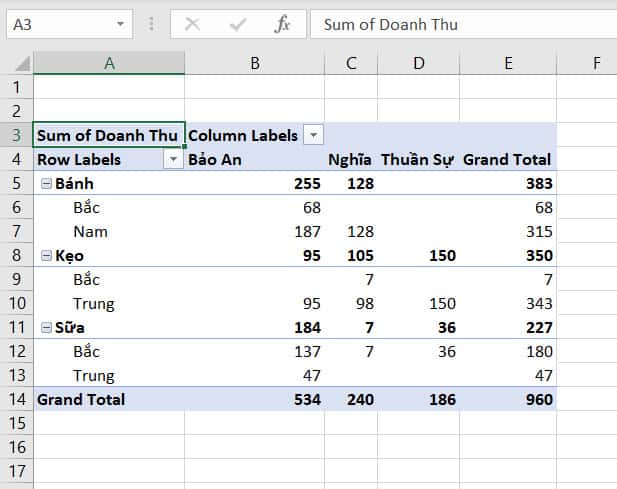The width and height of the screenshot is (617, 489).
Task: Collapse the Bánh group
Action: pyautogui.click(x=46, y=183)
